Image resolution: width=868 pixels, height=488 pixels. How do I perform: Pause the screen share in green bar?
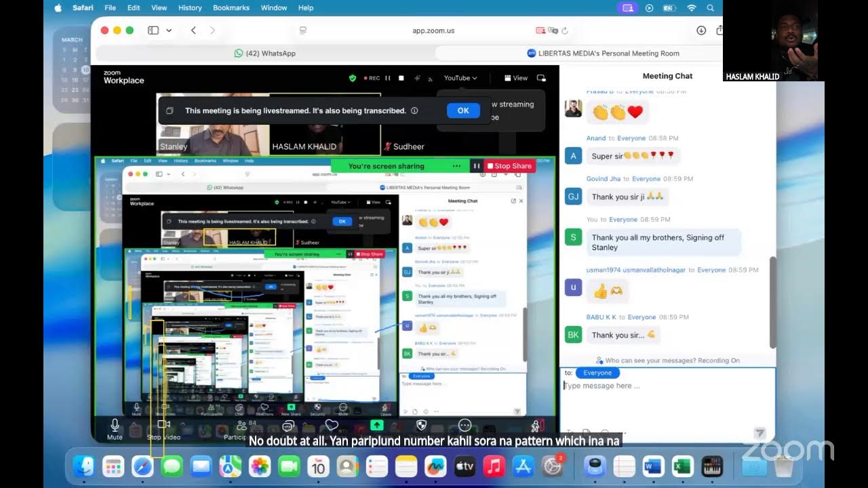[477, 166]
